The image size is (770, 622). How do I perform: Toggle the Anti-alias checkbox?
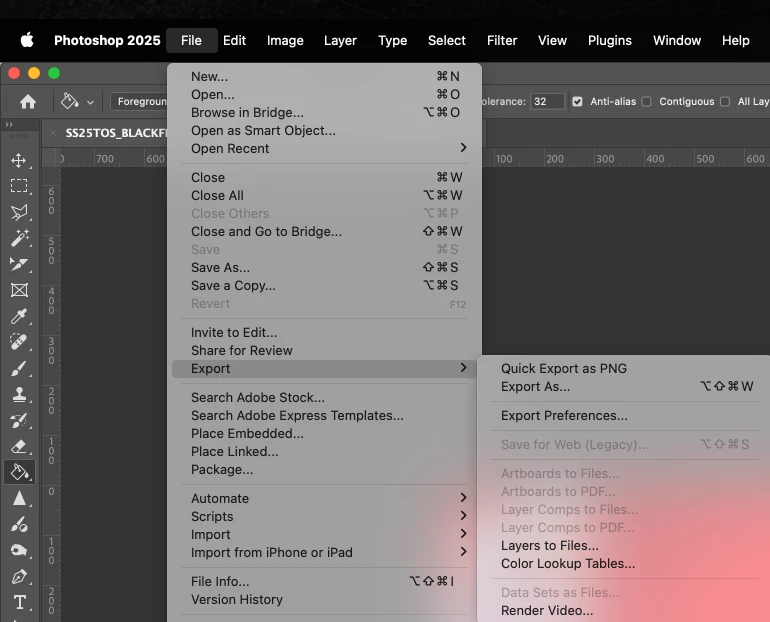[x=578, y=102]
